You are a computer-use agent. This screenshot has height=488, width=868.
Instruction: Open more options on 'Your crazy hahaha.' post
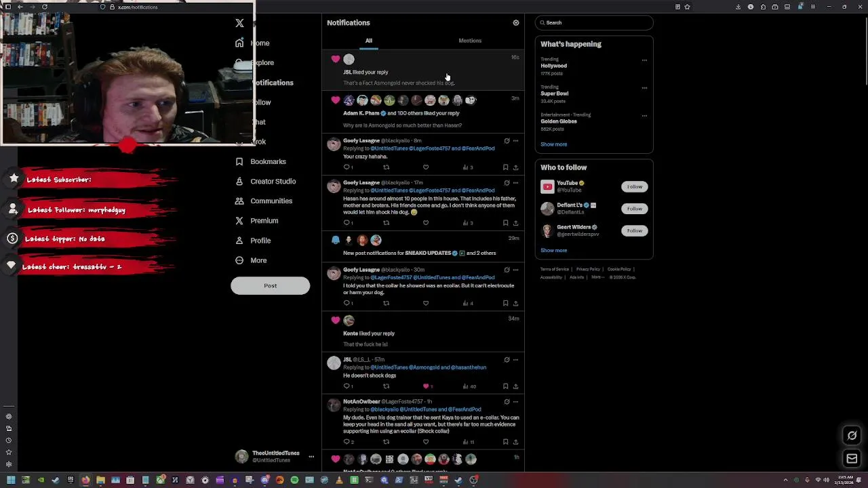tap(516, 141)
